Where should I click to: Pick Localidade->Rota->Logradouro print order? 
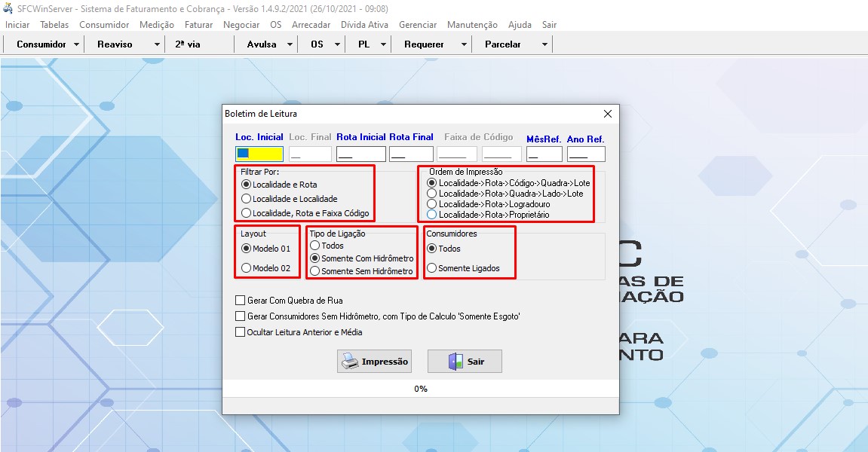click(432, 204)
